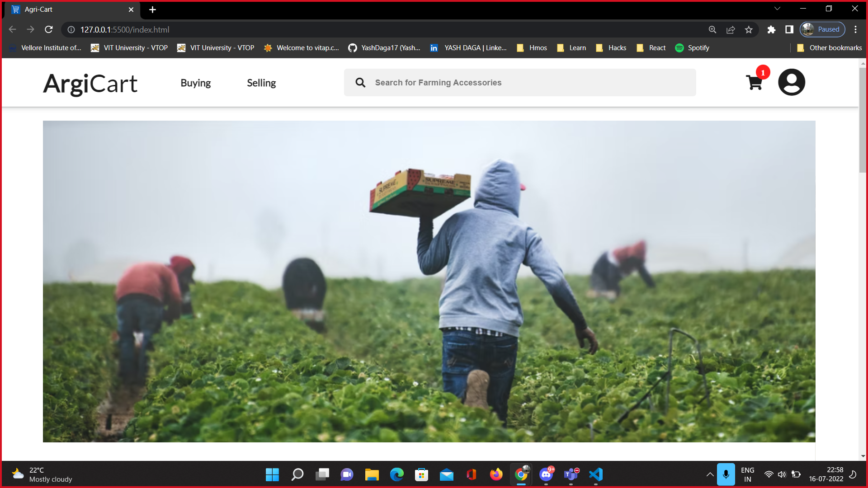Focus the Search for Farming Accessories field
The width and height of the screenshot is (868, 488).
[x=529, y=83]
